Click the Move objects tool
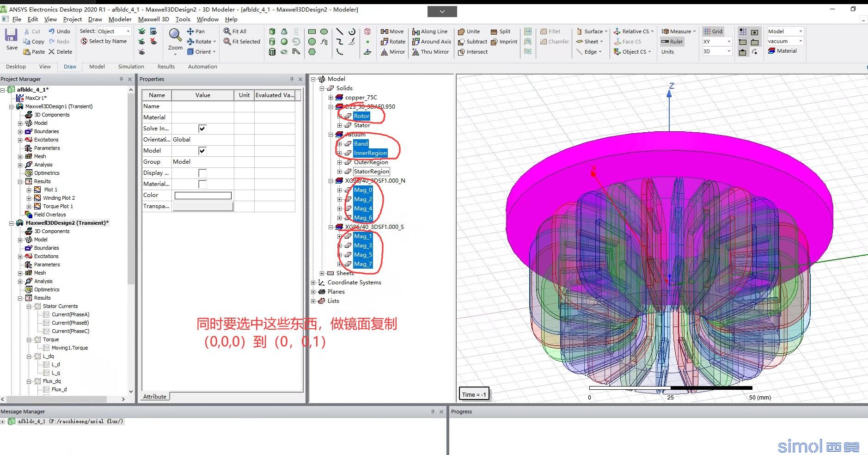The width and height of the screenshot is (868, 455). coord(392,31)
